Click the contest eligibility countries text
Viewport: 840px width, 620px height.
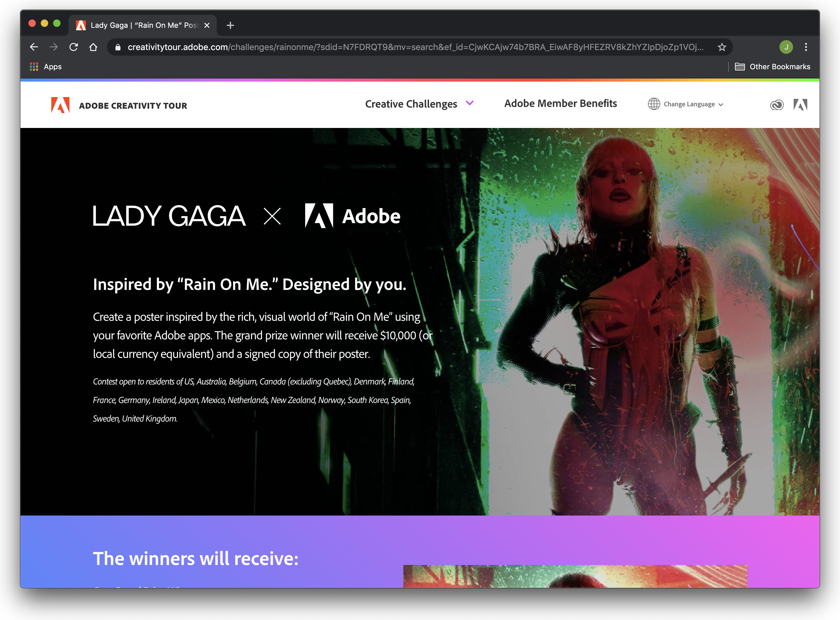pyautogui.click(x=254, y=400)
